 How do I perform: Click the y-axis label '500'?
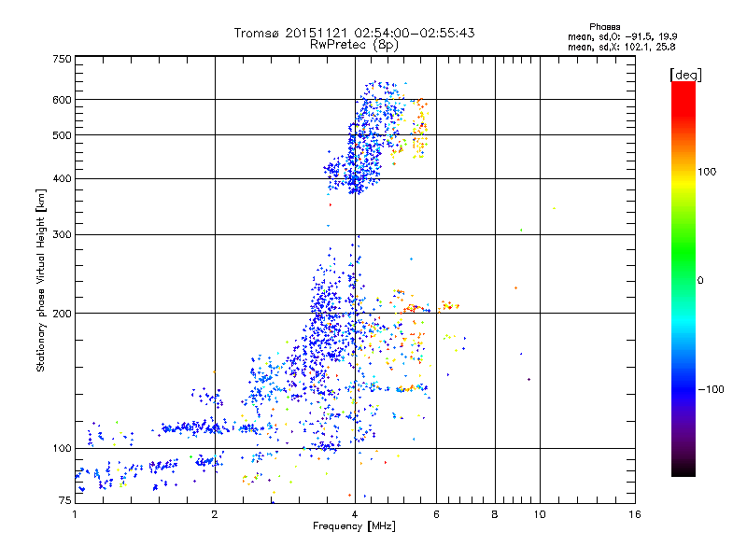(x=62, y=135)
